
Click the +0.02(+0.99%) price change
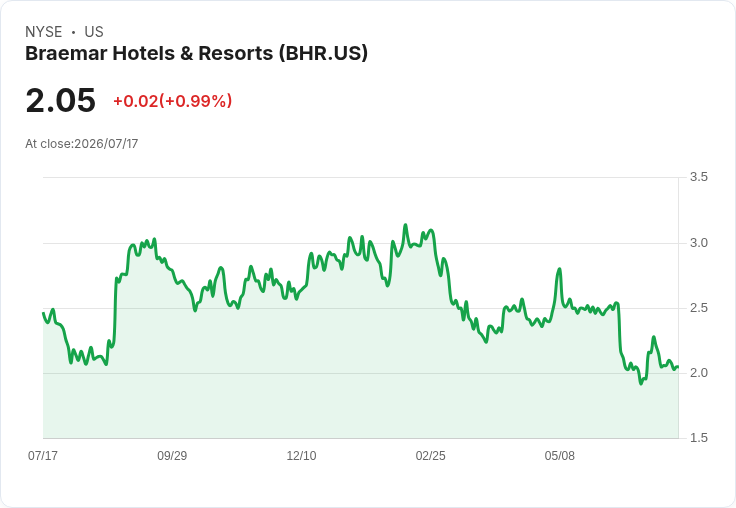[173, 101]
